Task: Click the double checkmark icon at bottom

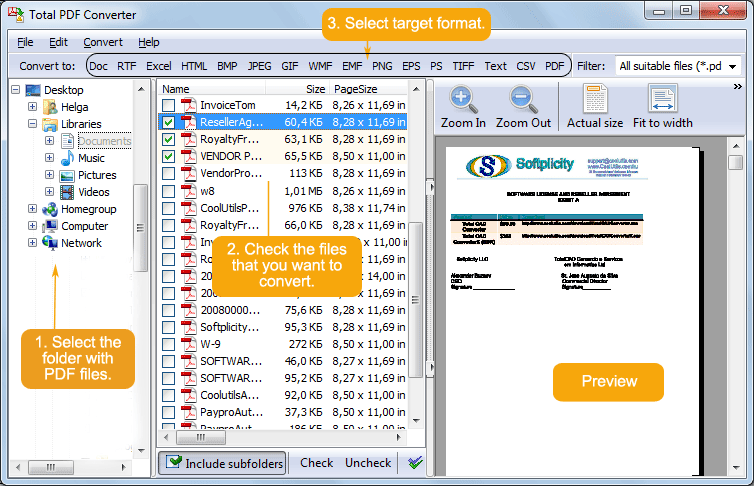Action: 415,463
